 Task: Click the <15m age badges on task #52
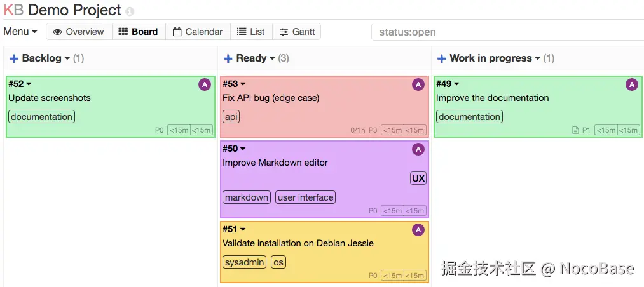(190, 130)
